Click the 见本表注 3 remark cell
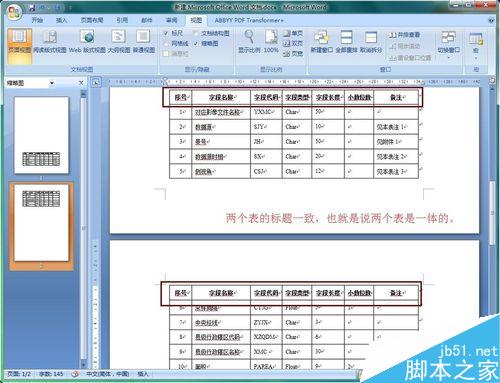Screen dimensions: 500x383 pyautogui.click(x=396, y=172)
